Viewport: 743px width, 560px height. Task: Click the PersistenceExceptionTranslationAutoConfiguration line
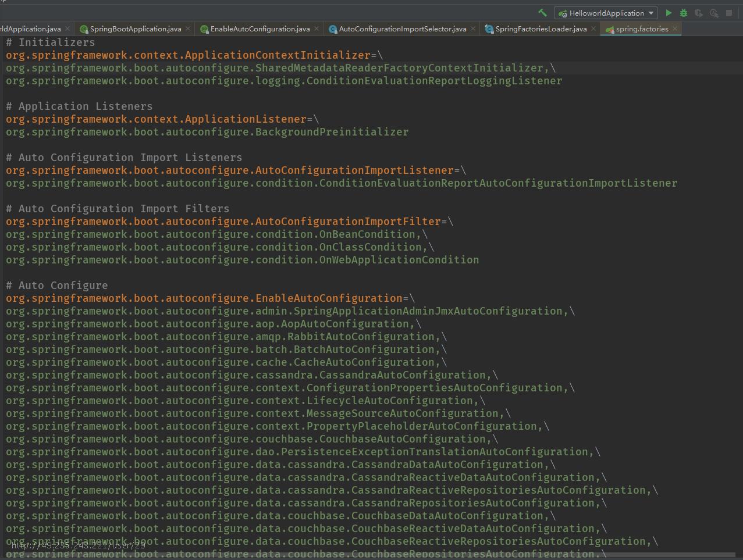tap(303, 452)
